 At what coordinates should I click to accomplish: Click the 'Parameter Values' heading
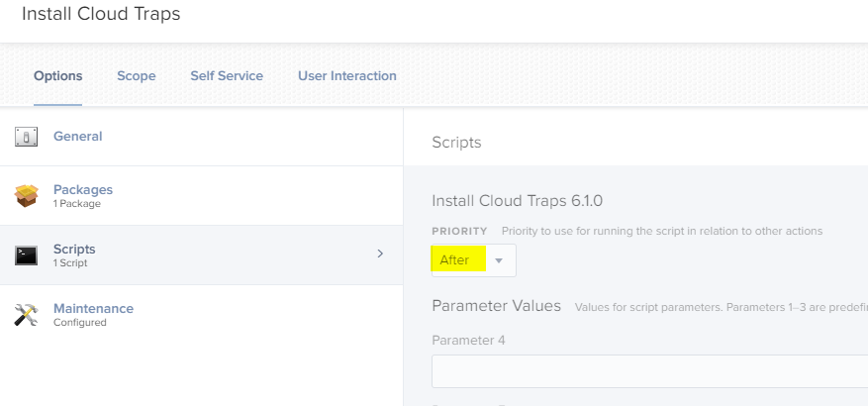497,306
